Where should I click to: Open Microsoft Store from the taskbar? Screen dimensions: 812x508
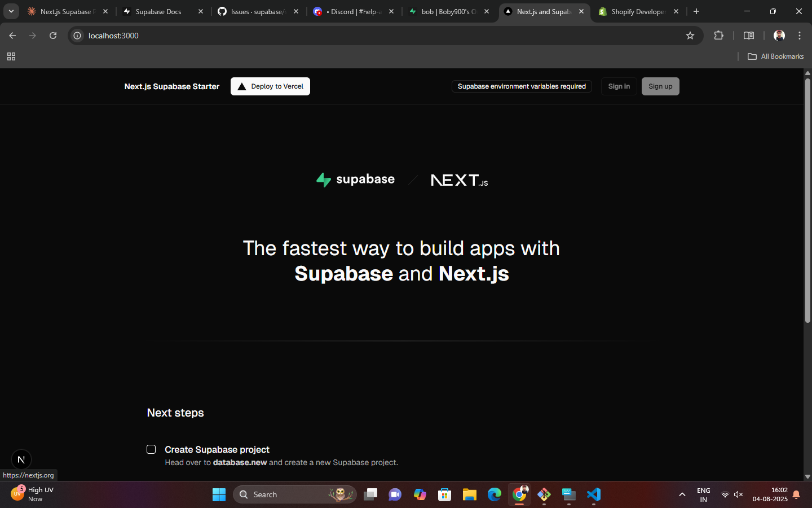point(445,495)
